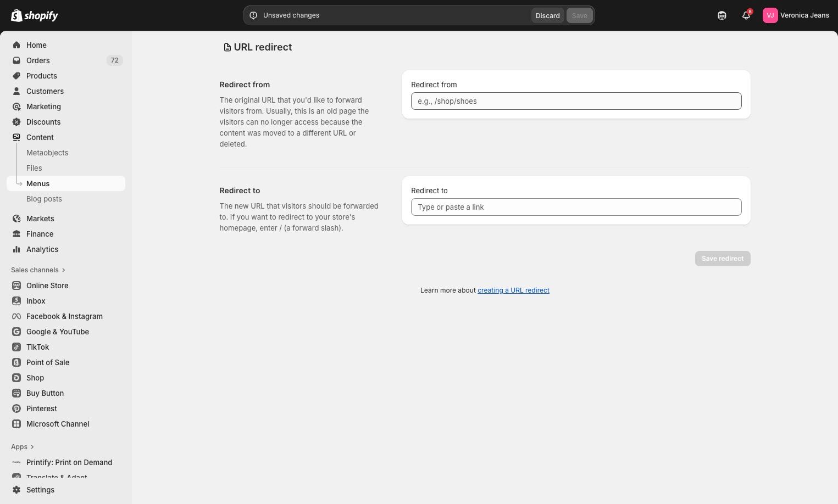
Task: Open Veronica Jeans account menu
Action: (x=796, y=15)
